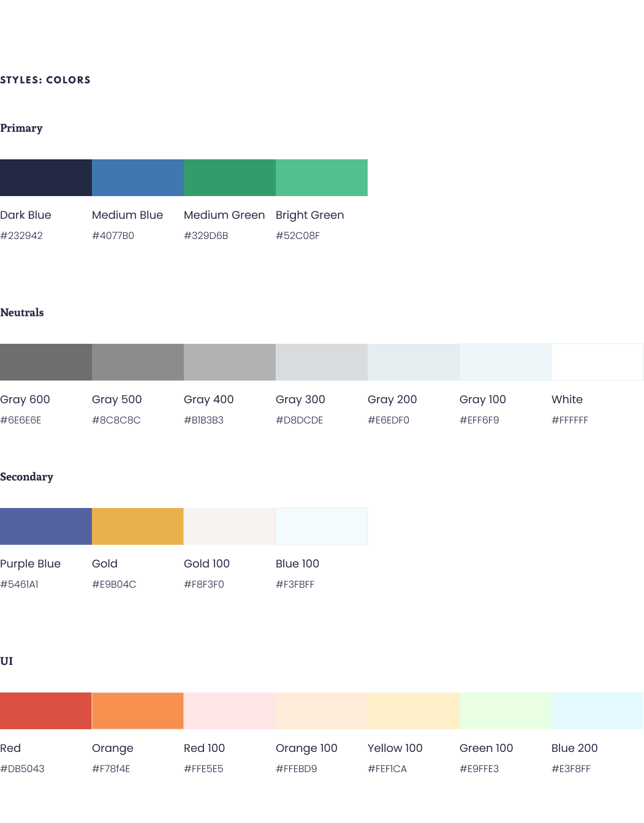
Task: Select the Medium Blue swatch
Action: [x=137, y=177]
